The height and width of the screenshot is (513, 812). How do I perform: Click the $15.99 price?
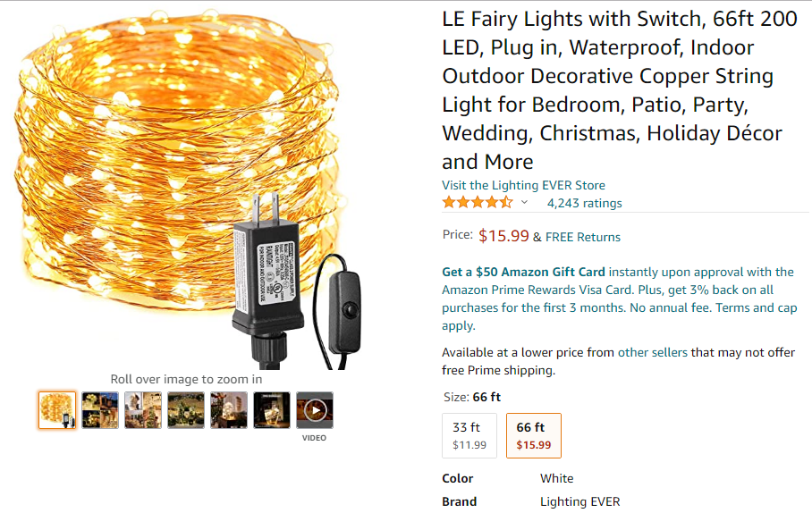click(503, 236)
